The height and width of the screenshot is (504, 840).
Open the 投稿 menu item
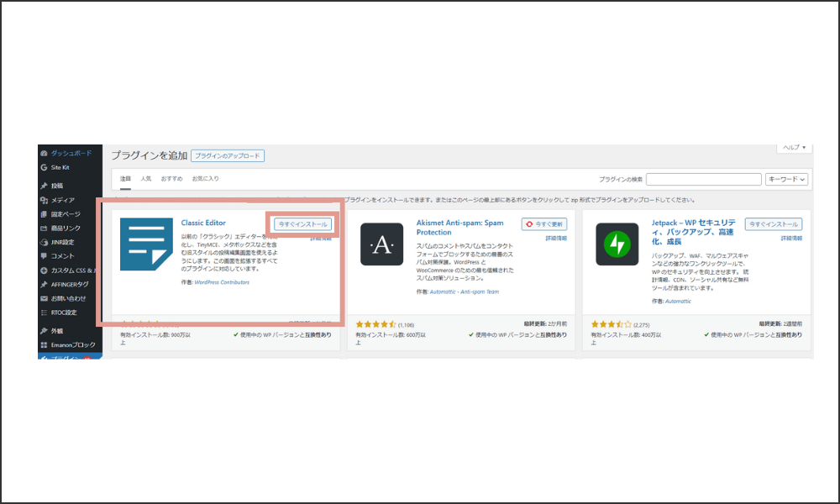click(x=57, y=186)
